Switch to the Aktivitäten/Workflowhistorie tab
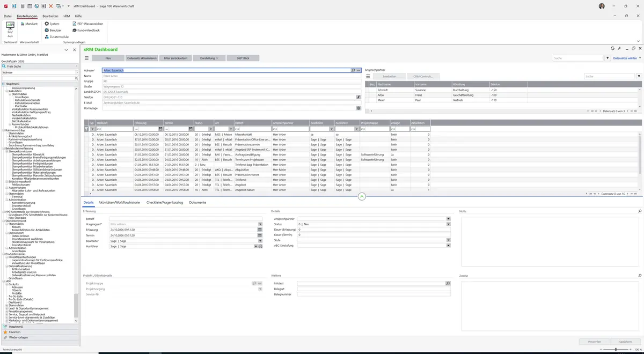Viewport: 644px width, 354px height. tap(119, 203)
